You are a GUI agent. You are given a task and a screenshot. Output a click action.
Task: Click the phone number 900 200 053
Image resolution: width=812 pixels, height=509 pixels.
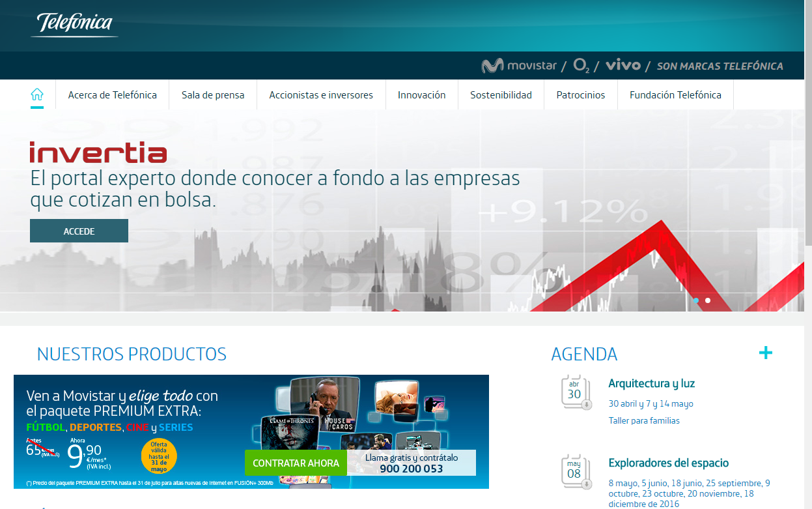(412, 469)
